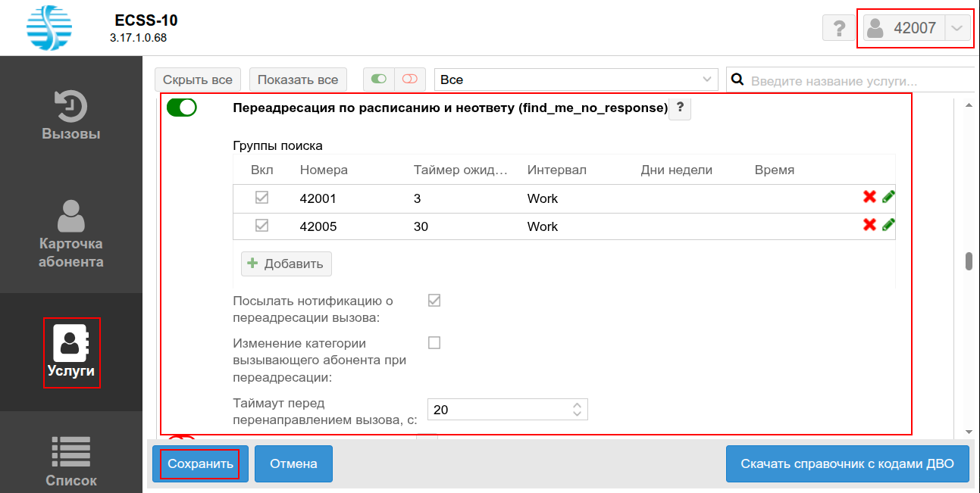The height and width of the screenshot is (493, 980).
Task: Click the vertical scrollbar thumb
Action: 969,261
